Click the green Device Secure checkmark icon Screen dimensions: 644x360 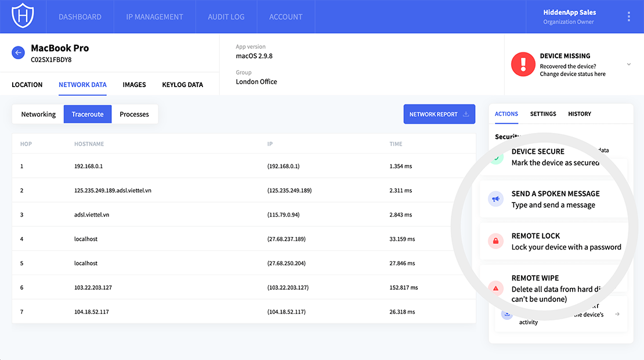(496, 157)
